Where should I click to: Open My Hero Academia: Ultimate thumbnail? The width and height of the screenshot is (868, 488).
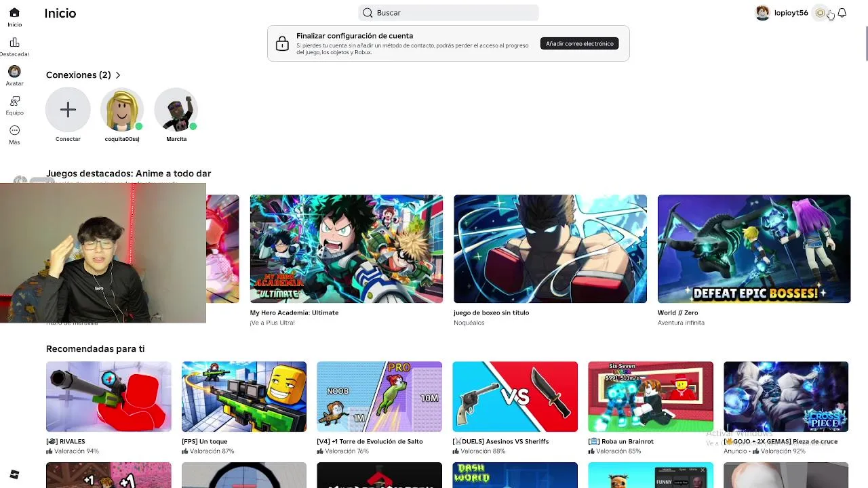tap(347, 249)
